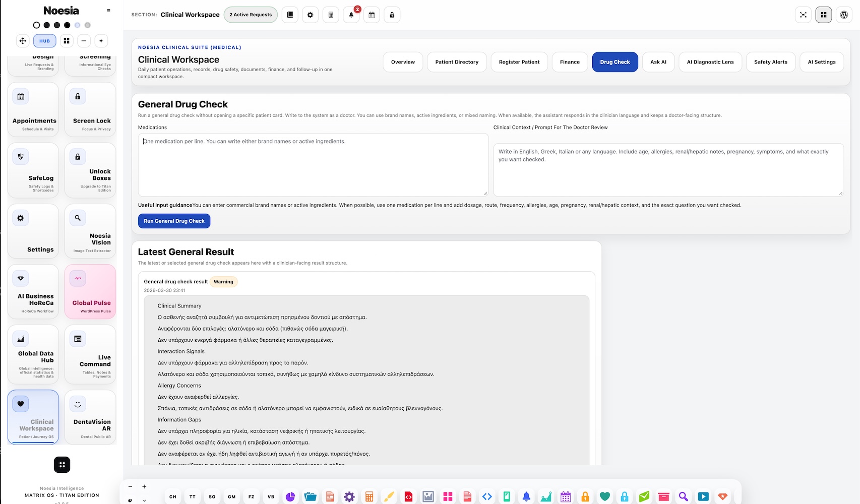Open the purple pie chart dock icon

290,496
